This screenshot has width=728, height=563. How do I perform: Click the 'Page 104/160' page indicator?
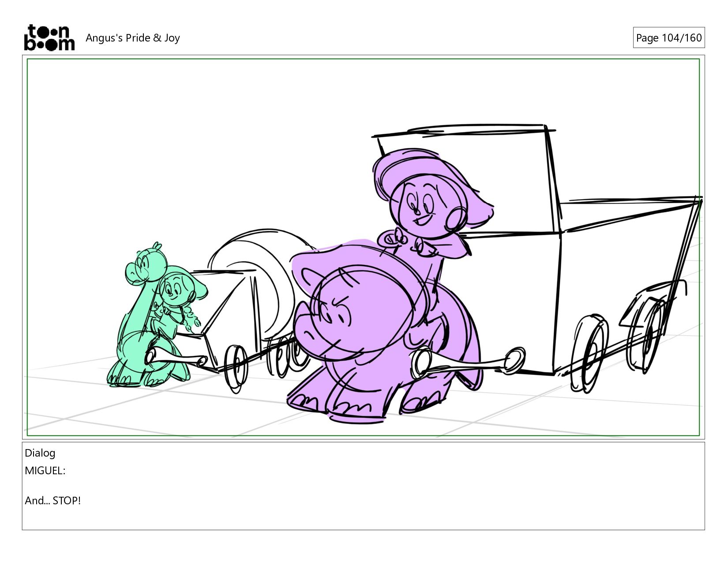(668, 38)
